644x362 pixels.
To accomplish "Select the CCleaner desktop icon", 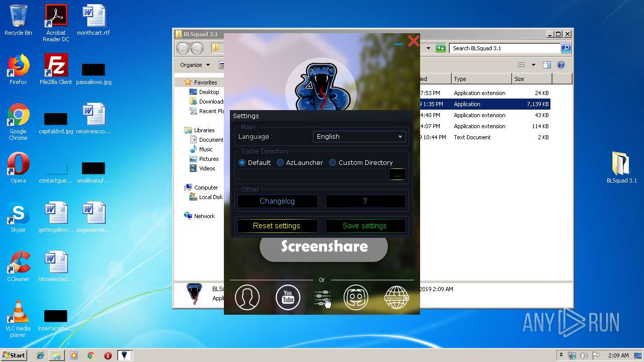I will (18, 266).
